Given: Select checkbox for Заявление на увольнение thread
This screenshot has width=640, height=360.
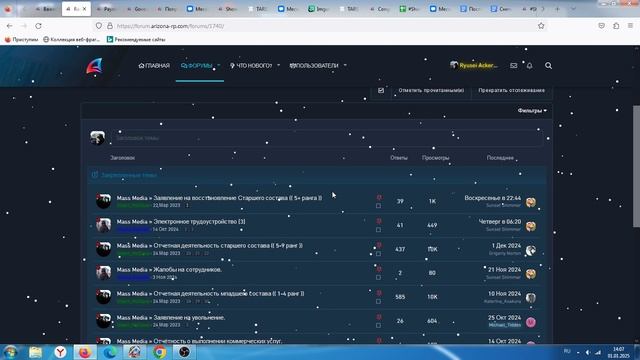Looking at the screenshot, I should pos(378,326).
